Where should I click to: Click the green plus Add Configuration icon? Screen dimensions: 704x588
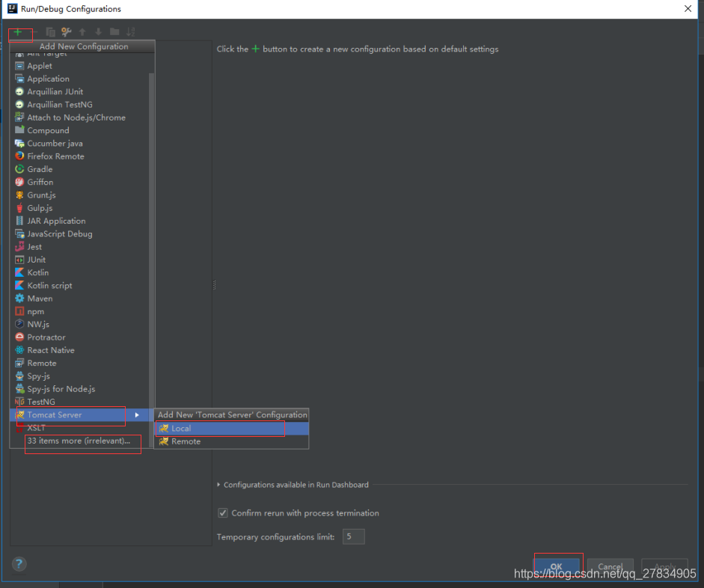(x=17, y=32)
